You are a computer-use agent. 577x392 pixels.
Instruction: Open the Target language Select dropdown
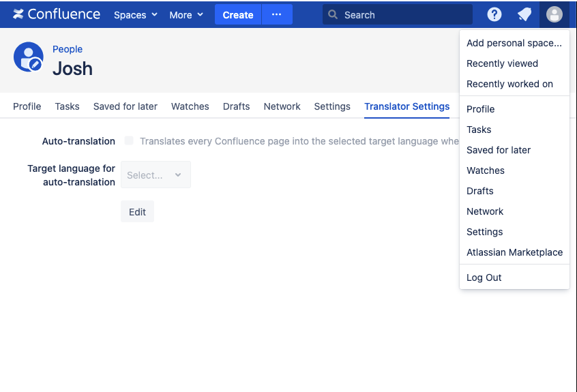tap(156, 175)
